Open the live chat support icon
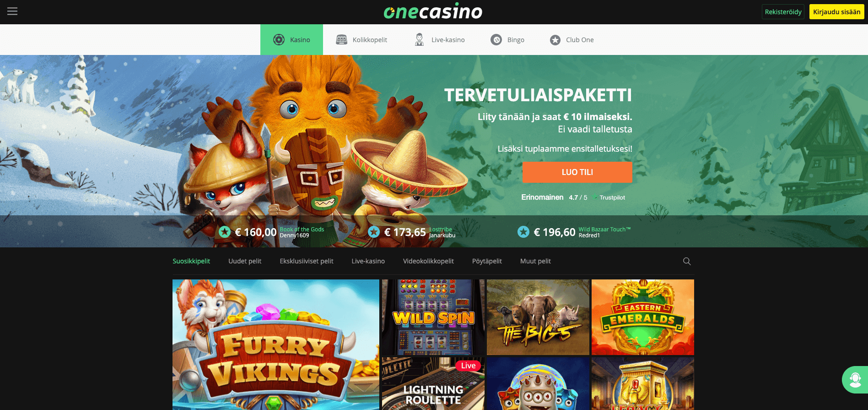This screenshot has height=410, width=868. 855,380
